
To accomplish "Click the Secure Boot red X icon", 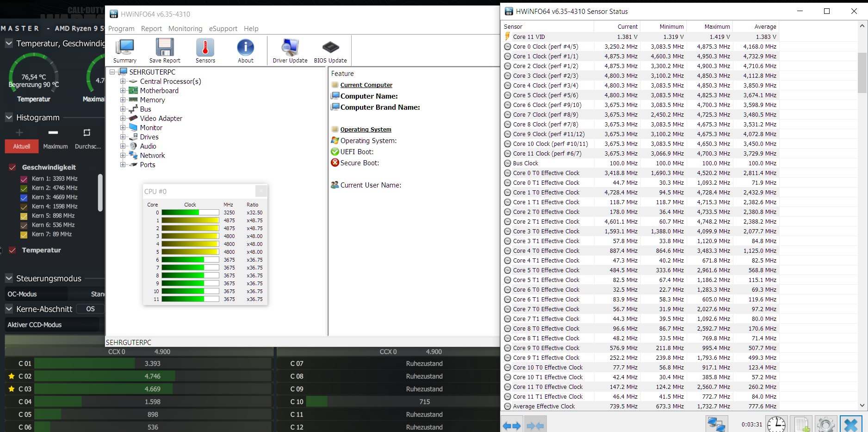I will coord(335,163).
